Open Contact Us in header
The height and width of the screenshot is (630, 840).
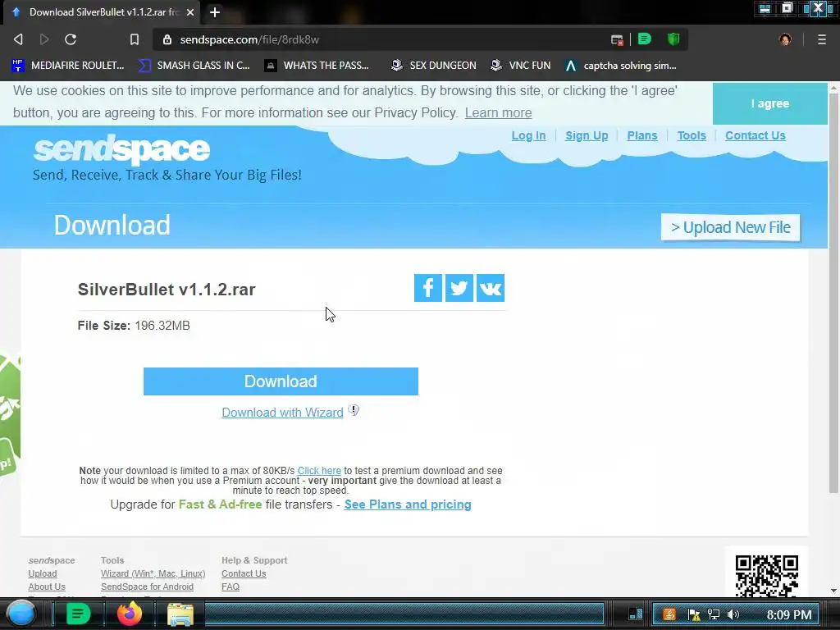756,135
